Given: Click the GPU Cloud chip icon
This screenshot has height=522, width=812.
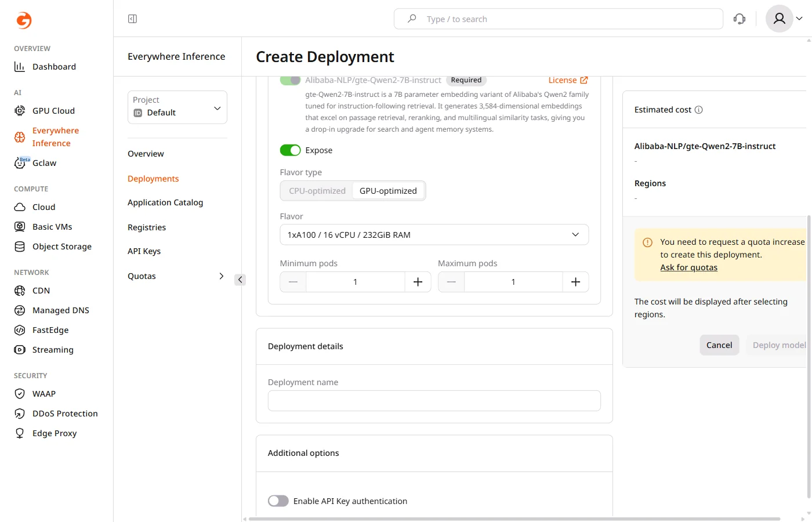Looking at the screenshot, I should click(x=20, y=111).
